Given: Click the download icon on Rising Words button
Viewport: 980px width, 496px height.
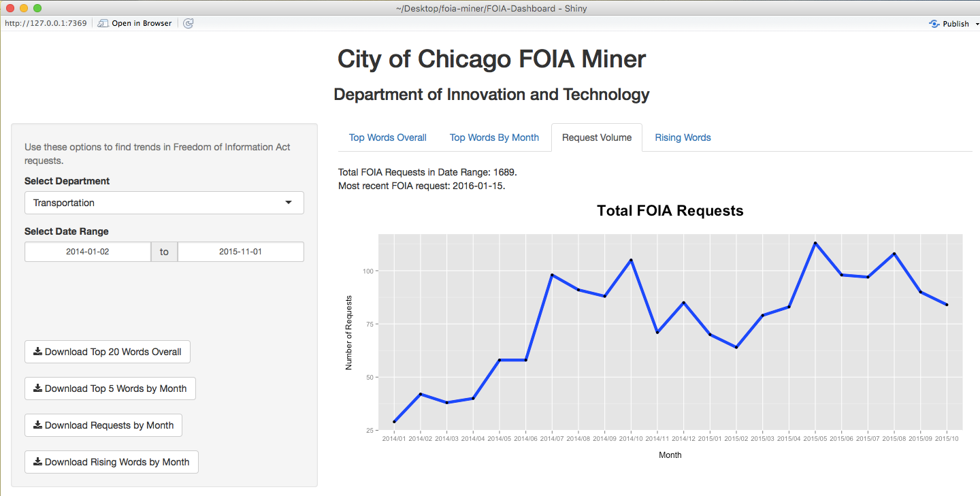Looking at the screenshot, I should pos(37,462).
